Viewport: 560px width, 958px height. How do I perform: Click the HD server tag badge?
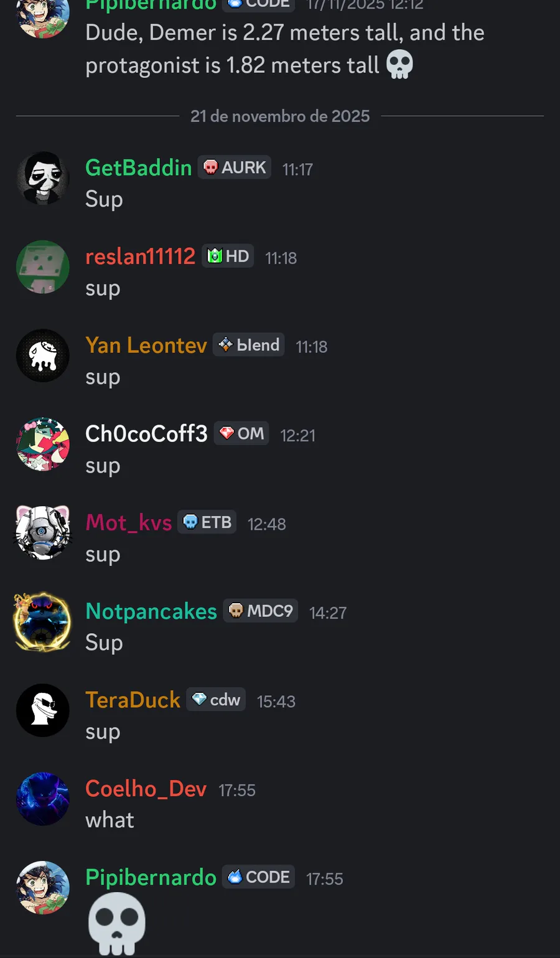coord(228,256)
